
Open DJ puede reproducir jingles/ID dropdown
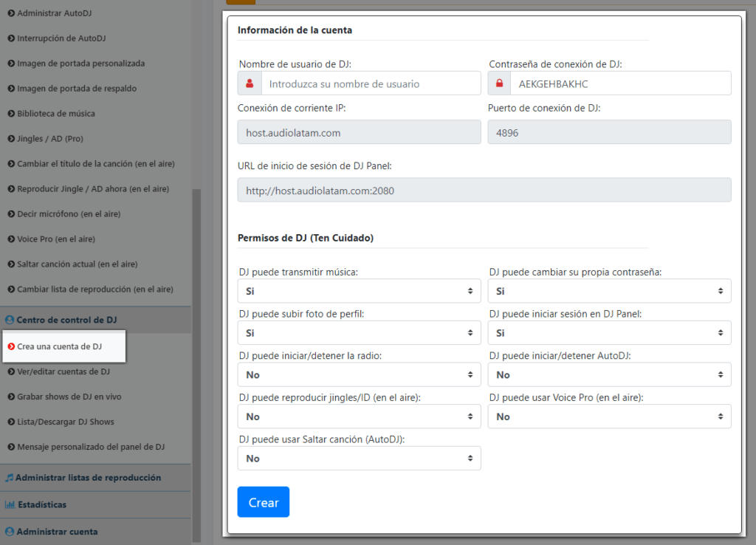click(360, 417)
